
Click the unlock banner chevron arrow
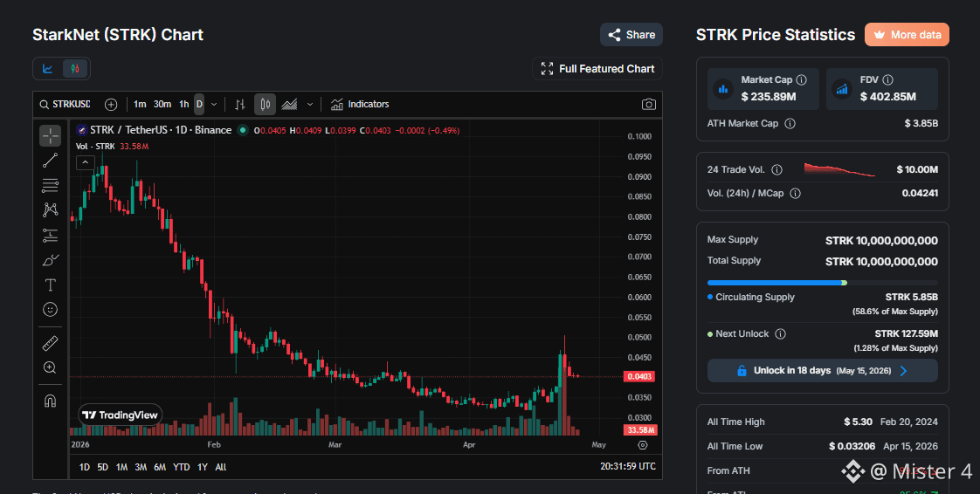904,371
